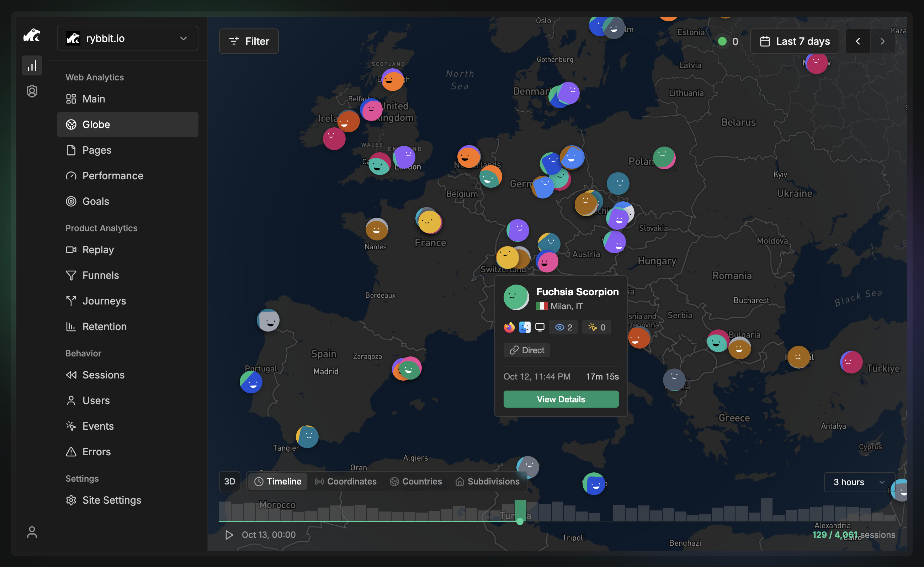Click the pageviews eye badge showing 2
Viewport: 924px width, 567px height.
point(564,327)
